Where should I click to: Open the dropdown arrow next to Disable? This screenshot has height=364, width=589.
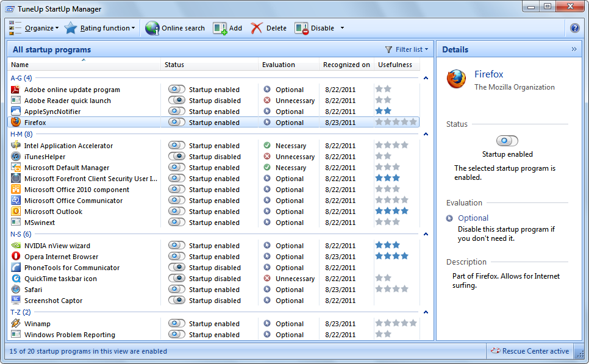click(x=342, y=28)
